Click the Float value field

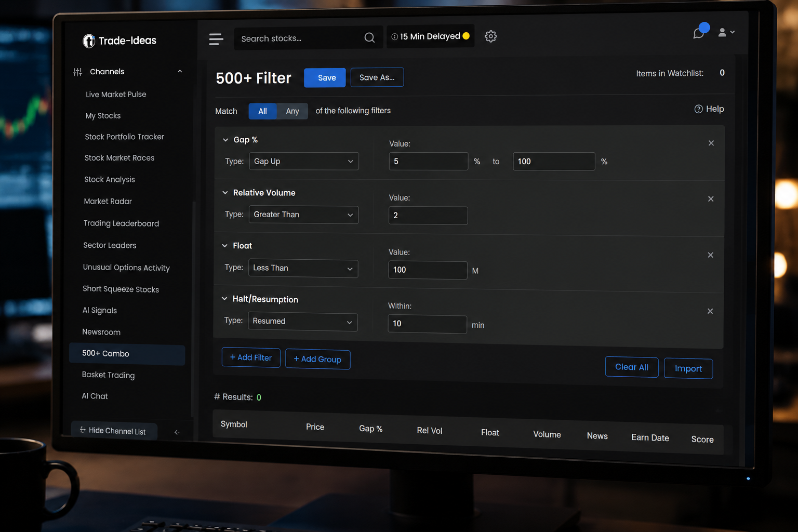[428, 270]
